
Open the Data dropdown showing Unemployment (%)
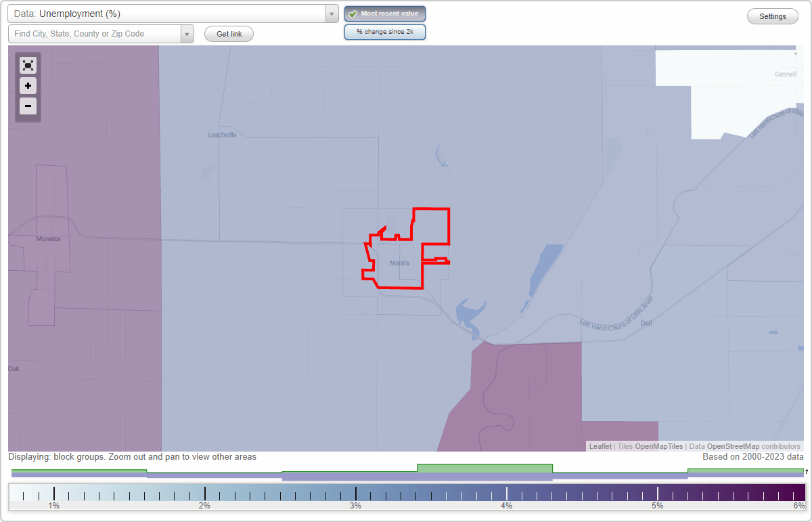tap(169, 13)
